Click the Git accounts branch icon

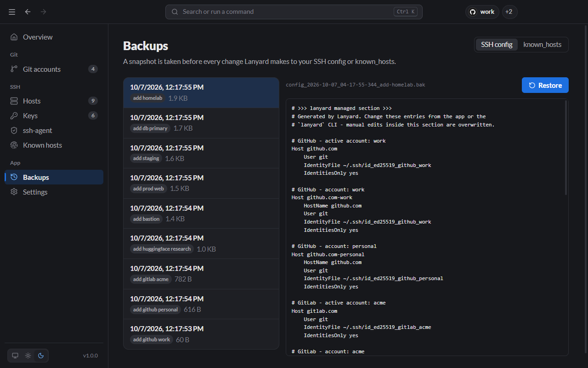[14, 69]
